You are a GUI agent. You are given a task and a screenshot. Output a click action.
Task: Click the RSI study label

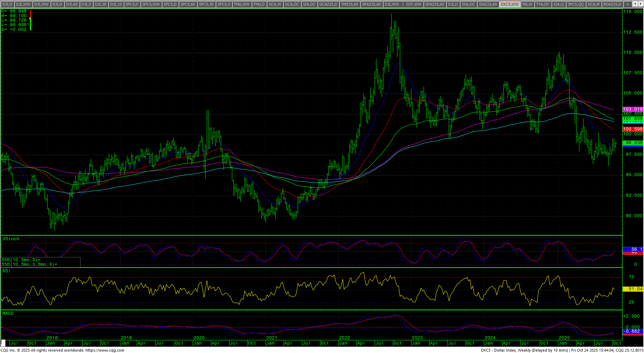click(6, 271)
